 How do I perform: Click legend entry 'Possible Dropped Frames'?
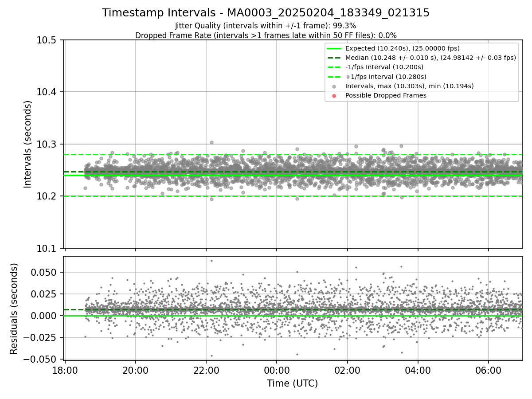coord(386,95)
